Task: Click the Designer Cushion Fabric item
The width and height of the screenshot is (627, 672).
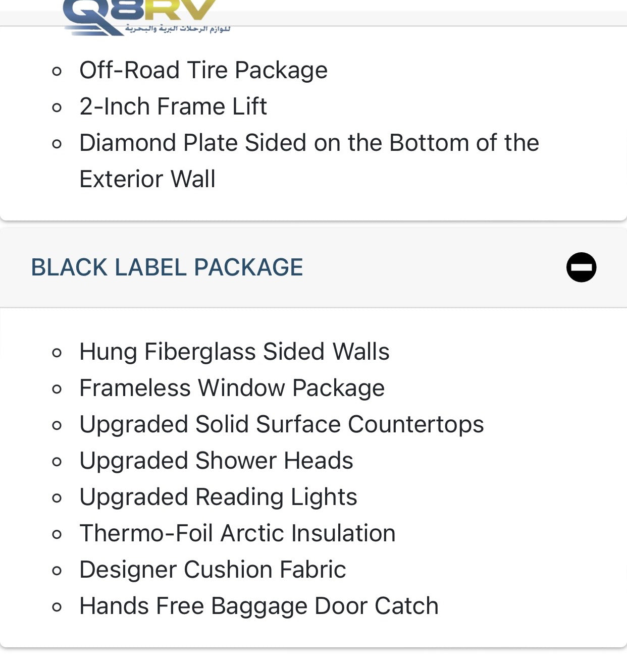Action: pyautogui.click(x=213, y=570)
